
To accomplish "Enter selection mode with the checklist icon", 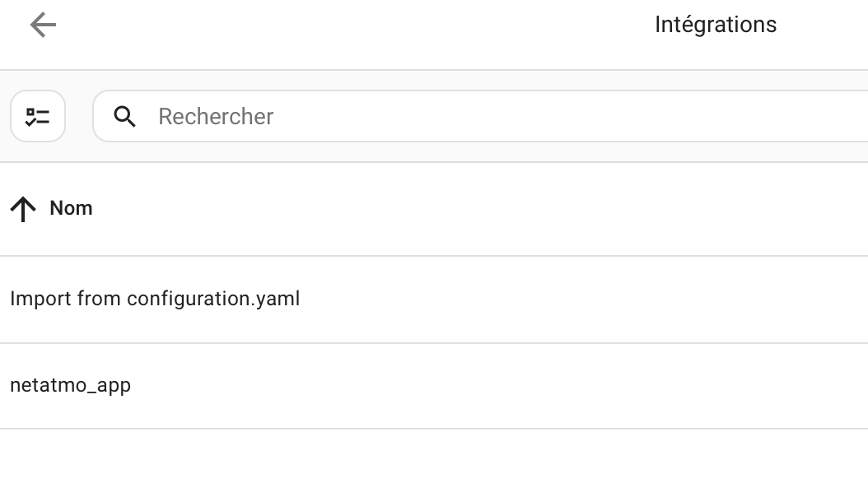I will (x=38, y=116).
